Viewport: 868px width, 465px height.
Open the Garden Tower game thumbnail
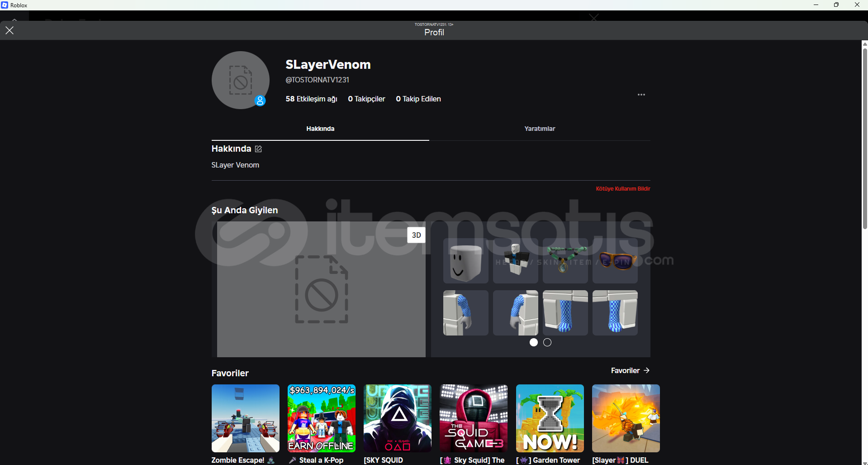tap(550, 418)
